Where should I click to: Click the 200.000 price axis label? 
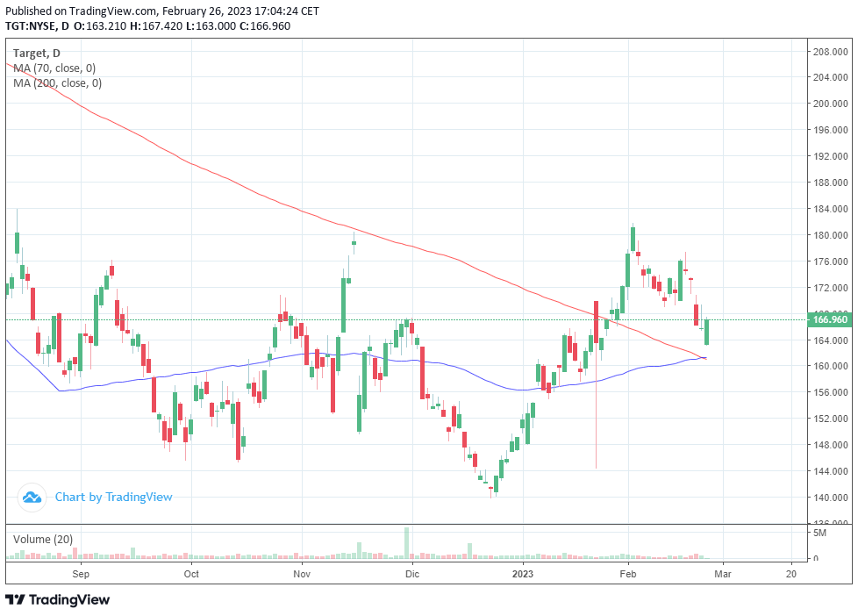coord(830,104)
